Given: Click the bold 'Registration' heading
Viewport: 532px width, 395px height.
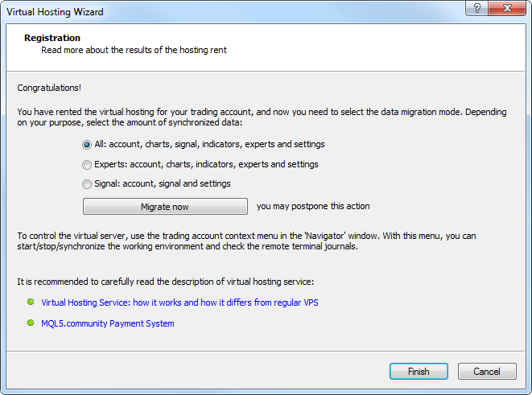Looking at the screenshot, I should click(52, 38).
